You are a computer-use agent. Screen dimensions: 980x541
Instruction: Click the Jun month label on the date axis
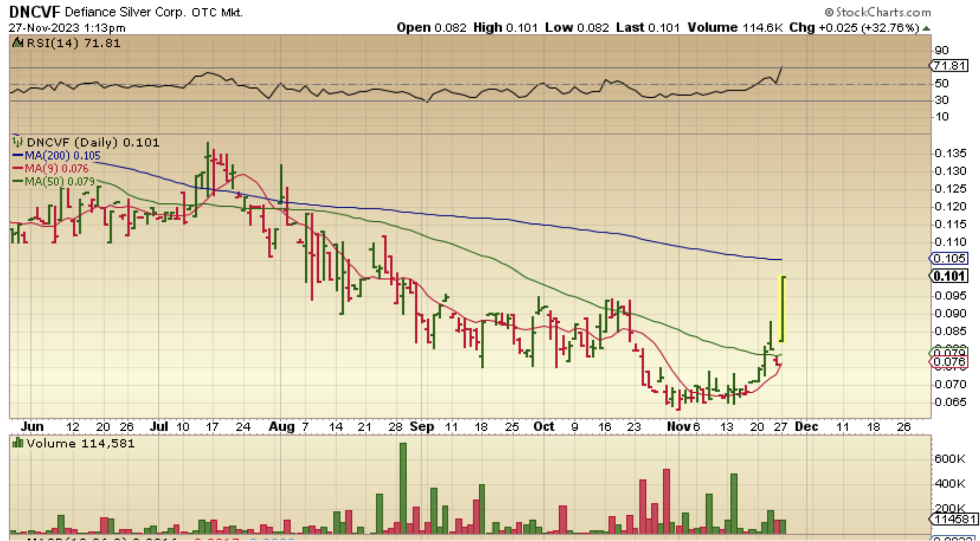[x=32, y=426]
